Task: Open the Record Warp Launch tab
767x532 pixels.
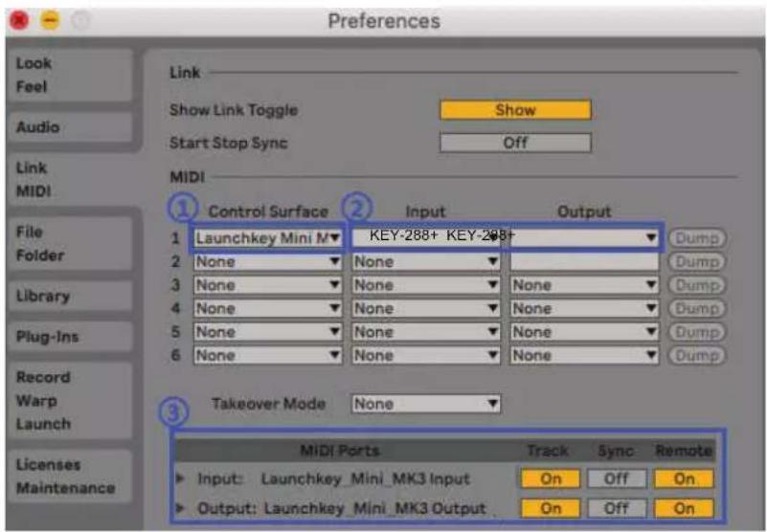Action: coord(70,401)
